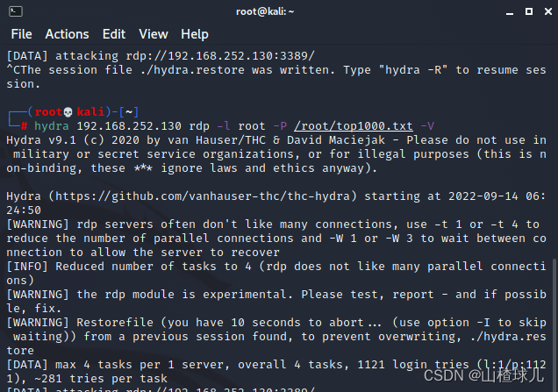Click the skull icon in the prompt
Screen dimensions: 558x392
tap(68, 112)
